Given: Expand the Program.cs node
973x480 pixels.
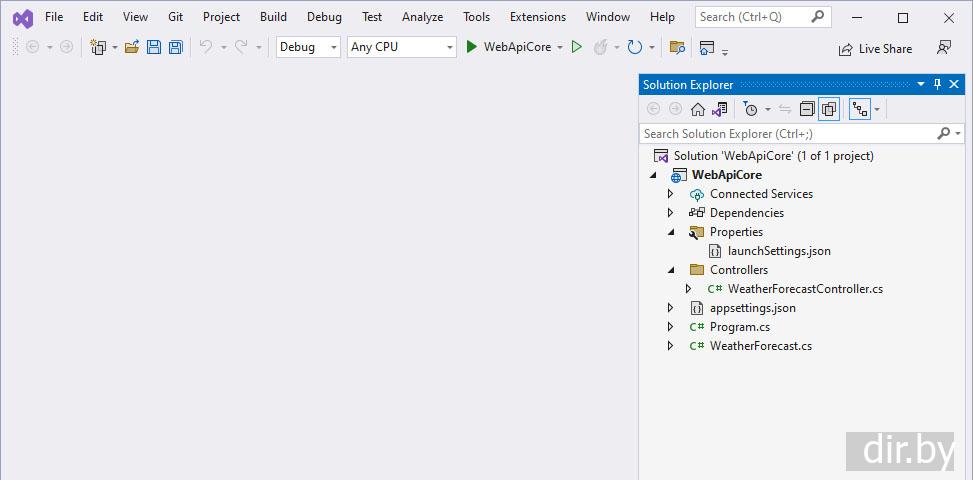Looking at the screenshot, I should [670, 327].
